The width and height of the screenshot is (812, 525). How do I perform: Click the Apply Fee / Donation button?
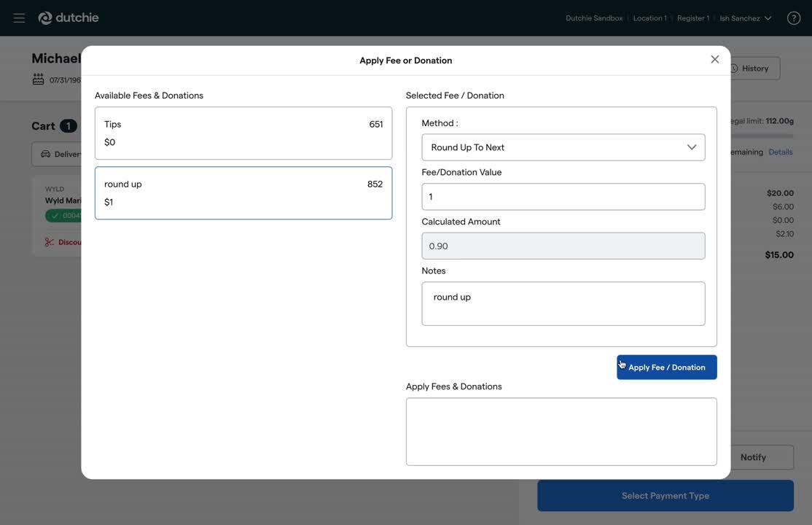point(666,367)
